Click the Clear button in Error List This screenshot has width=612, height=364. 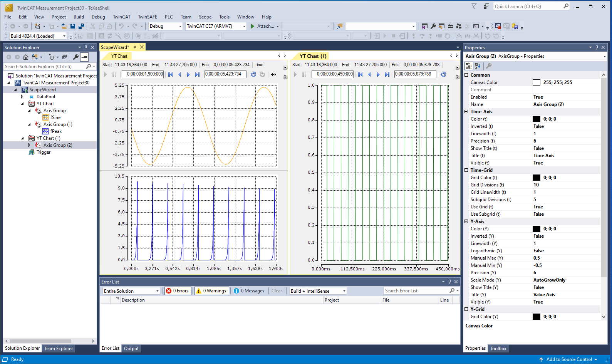tap(277, 291)
